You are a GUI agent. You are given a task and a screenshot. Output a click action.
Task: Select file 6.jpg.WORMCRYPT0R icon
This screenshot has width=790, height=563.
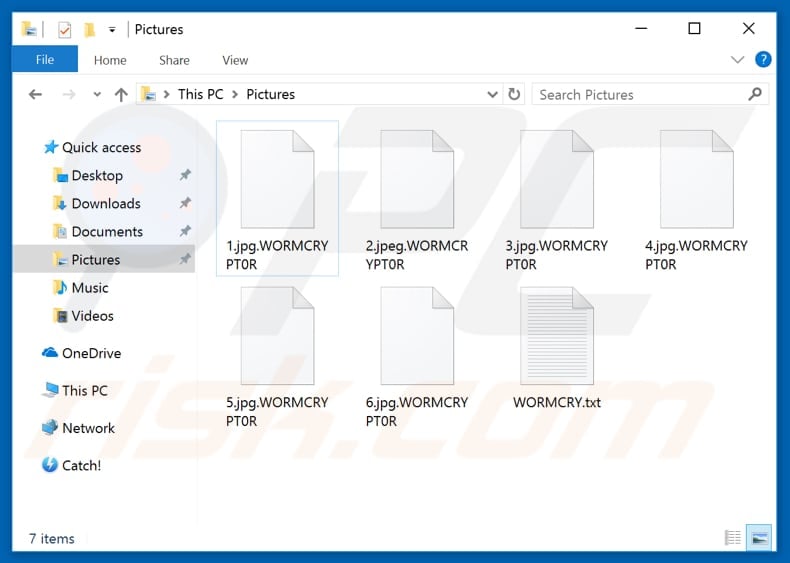coord(417,336)
